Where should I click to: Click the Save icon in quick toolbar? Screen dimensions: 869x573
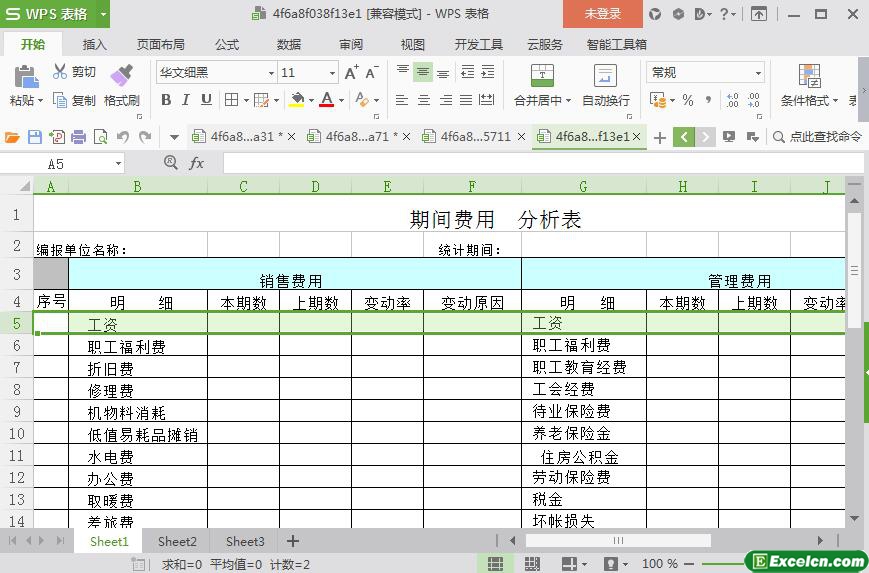pos(35,137)
